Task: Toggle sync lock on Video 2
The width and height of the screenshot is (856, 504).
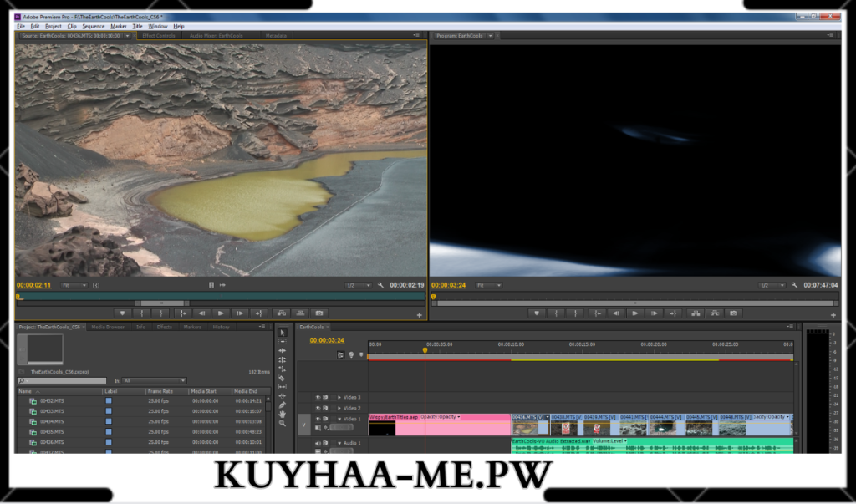Action: [325, 408]
